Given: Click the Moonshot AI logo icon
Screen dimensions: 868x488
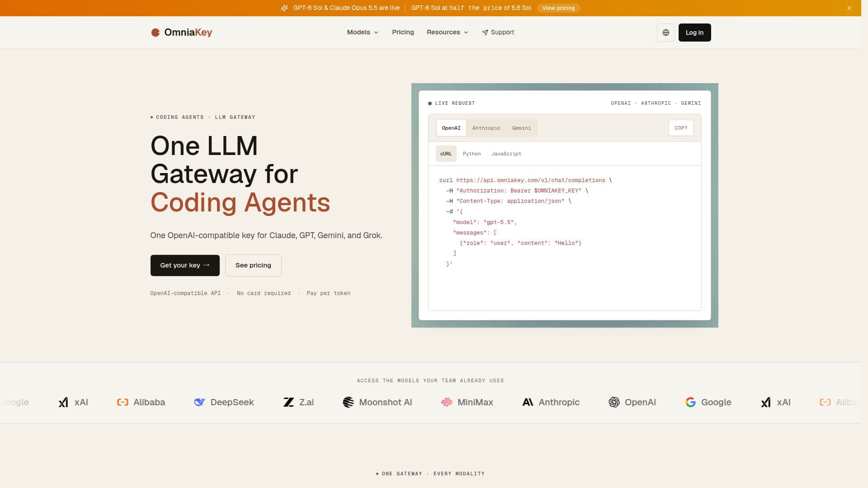Looking at the screenshot, I should click(348, 402).
